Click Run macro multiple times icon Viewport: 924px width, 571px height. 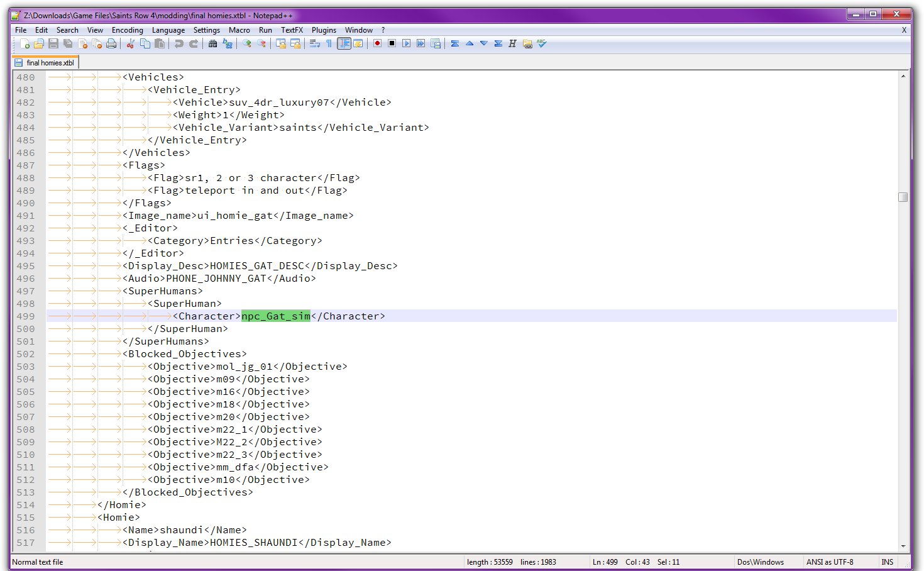pos(421,43)
